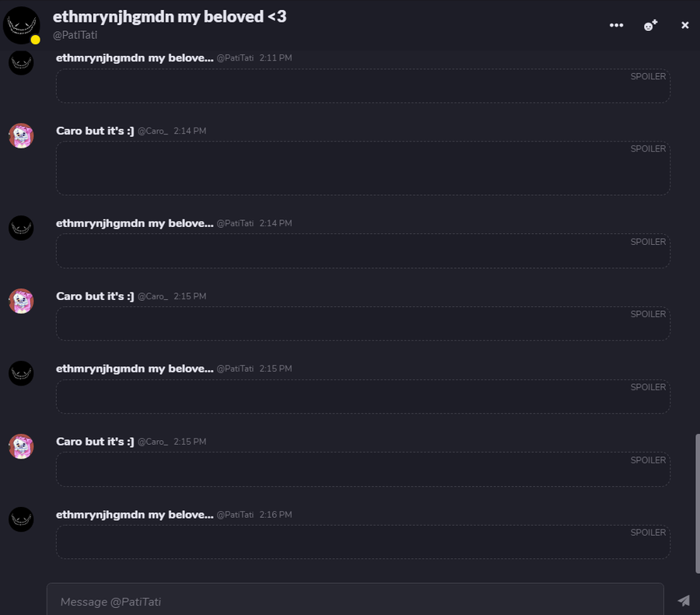Click the send message arrow icon
Screen dimensions: 700x615
(x=684, y=600)
